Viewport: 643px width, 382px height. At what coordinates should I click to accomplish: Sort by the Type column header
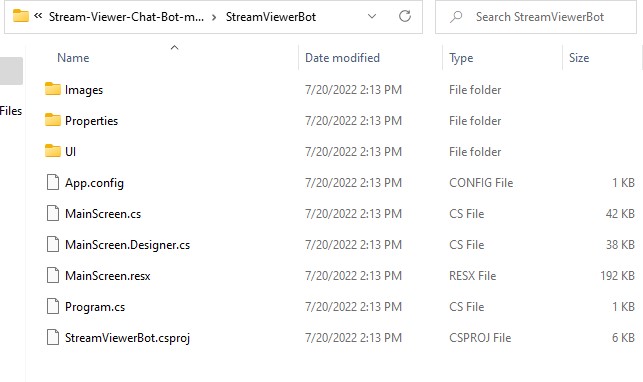pos(461,58)
